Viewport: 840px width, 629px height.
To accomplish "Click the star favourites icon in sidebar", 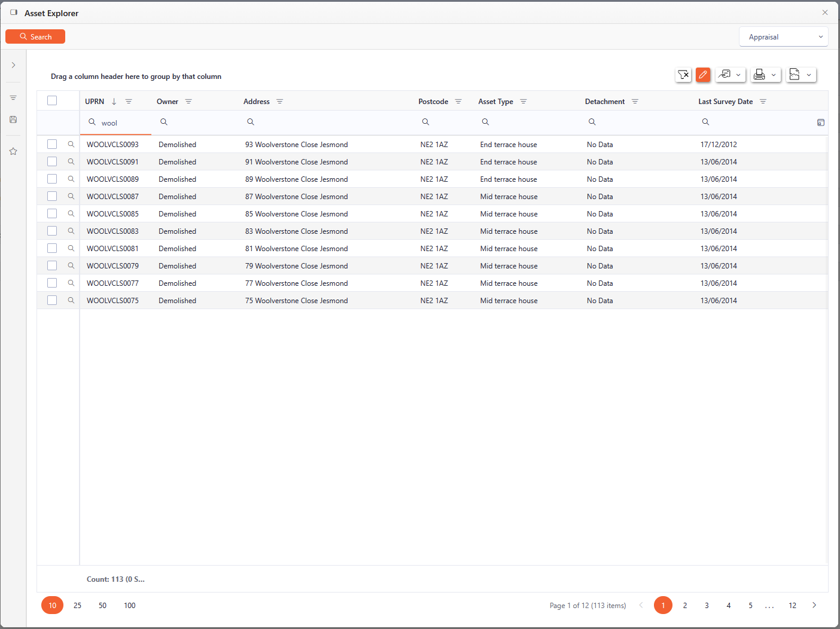I will pyautogui.click(x=13, y=151).
